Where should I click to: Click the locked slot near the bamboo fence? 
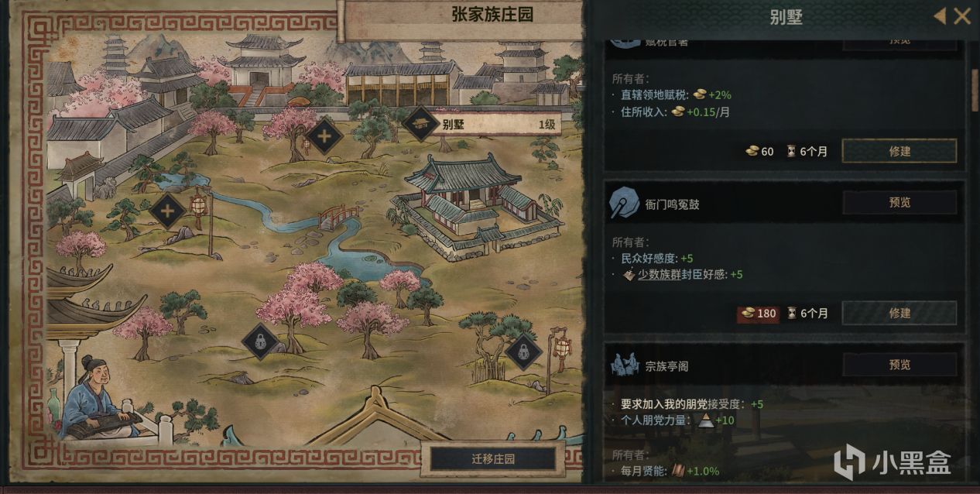coord(523,352)
